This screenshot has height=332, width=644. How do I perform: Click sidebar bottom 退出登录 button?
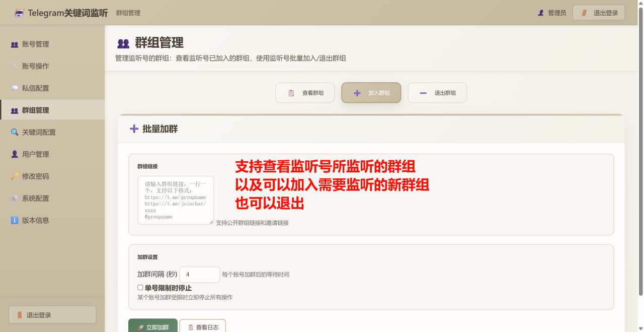click(x=52, y=315)
